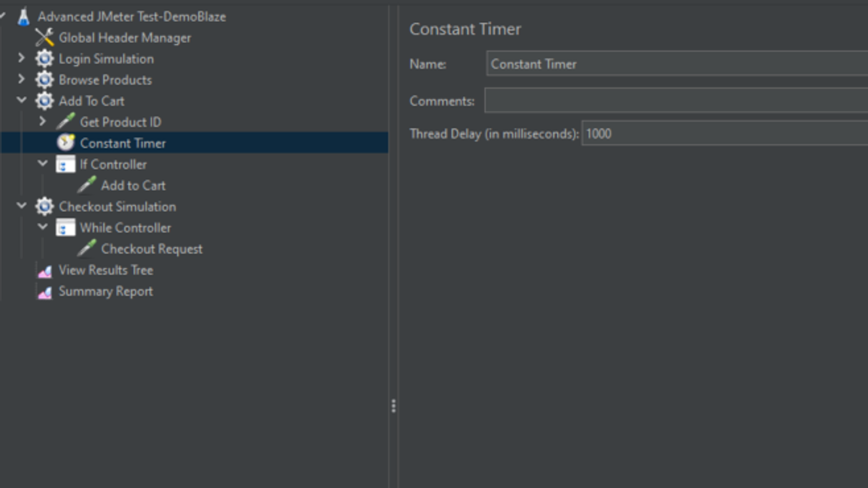868x488 pixels.
Task: Select the If Controller label
Action: pos(113,164)
